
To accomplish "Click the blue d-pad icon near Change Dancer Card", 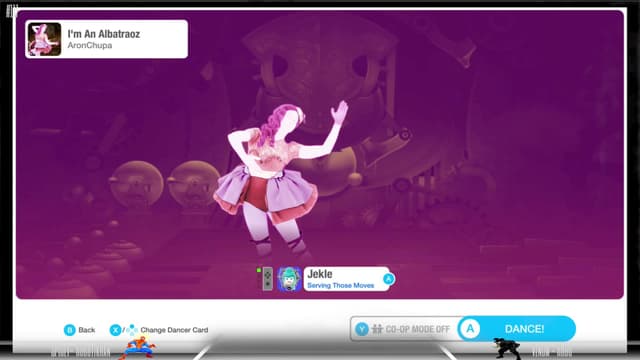I will (x=132, y=330).
